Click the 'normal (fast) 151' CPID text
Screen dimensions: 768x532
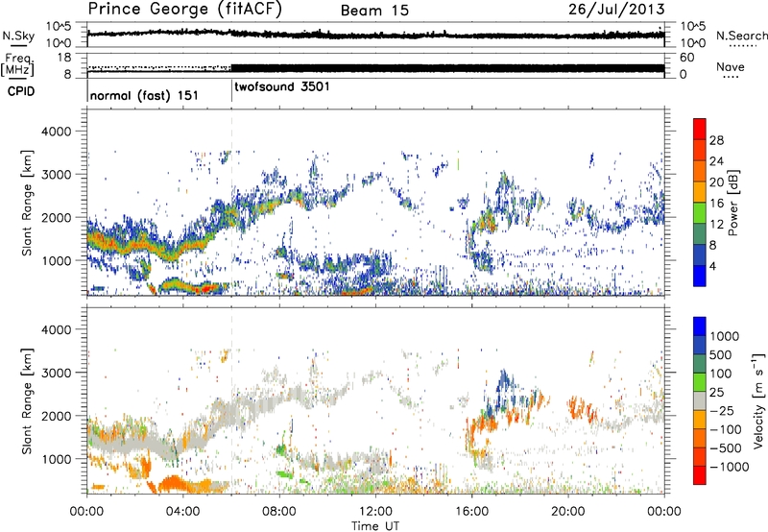pyautogui.click(x=144, y=95)
